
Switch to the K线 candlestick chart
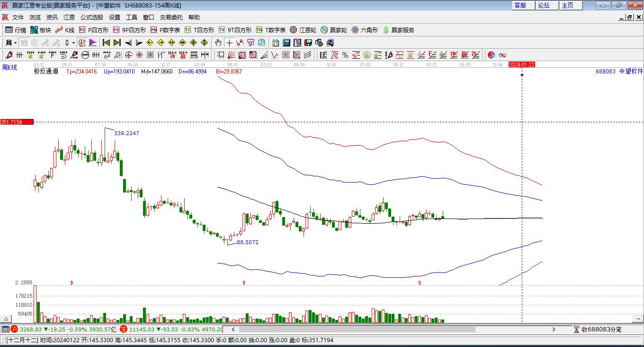pyautogui.click(x=65, y=30)
